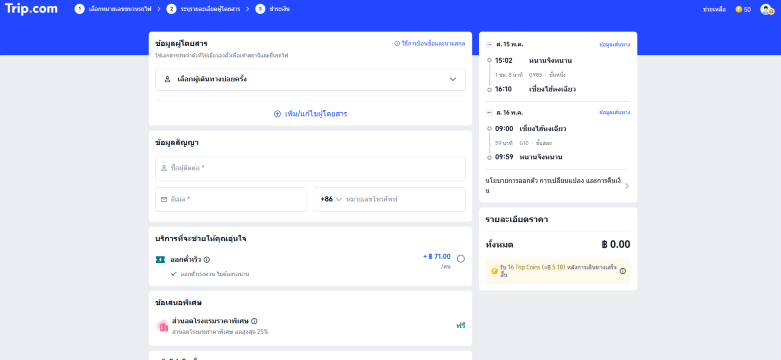
Task: Focus the phone number input field
Action: click(x=403, y=199)
